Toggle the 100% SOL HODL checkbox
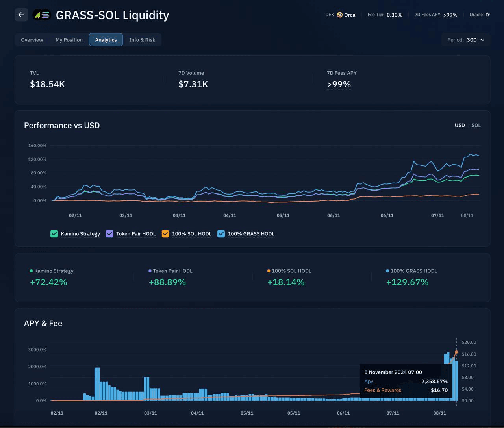The image size is (504, 428). click(x=165, y=234)
